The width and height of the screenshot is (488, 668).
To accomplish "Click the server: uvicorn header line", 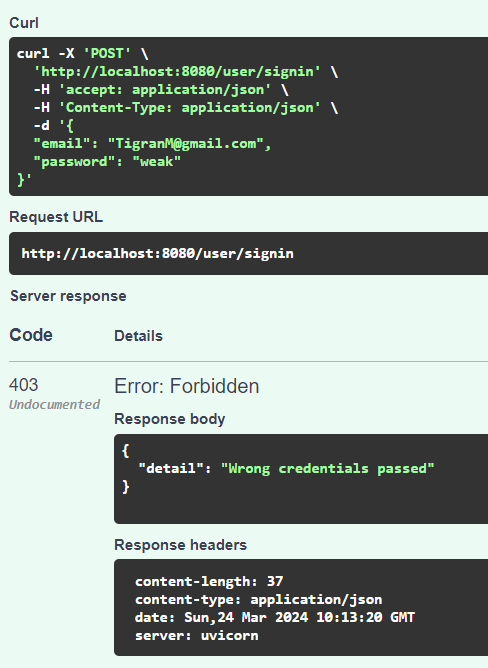I will [x=196, y=636].
